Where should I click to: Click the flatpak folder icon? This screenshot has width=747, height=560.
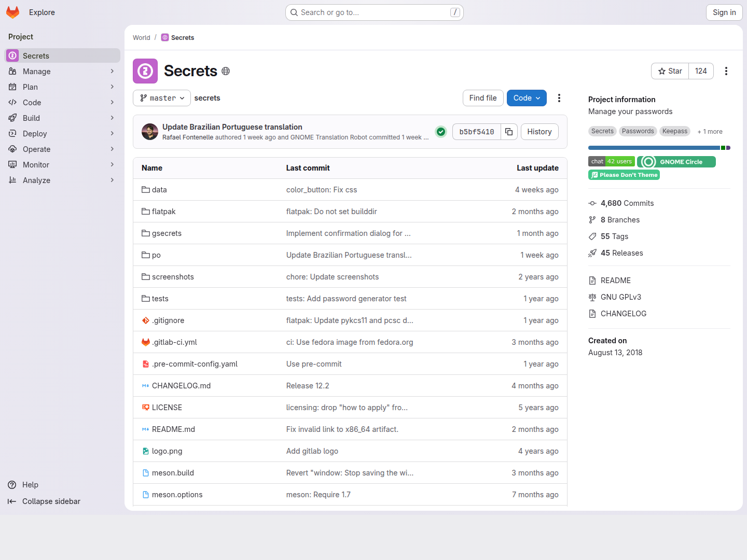(x=146, y=212)
